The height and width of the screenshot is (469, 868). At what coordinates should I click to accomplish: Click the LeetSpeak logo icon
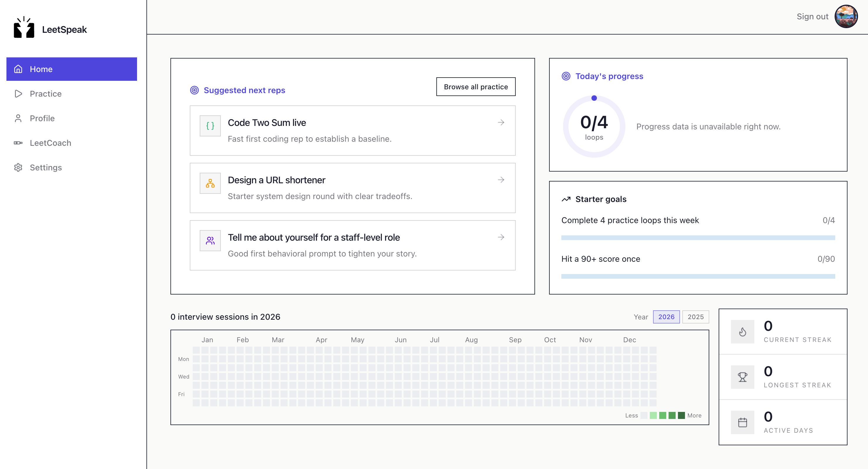(x=24, y=28)
